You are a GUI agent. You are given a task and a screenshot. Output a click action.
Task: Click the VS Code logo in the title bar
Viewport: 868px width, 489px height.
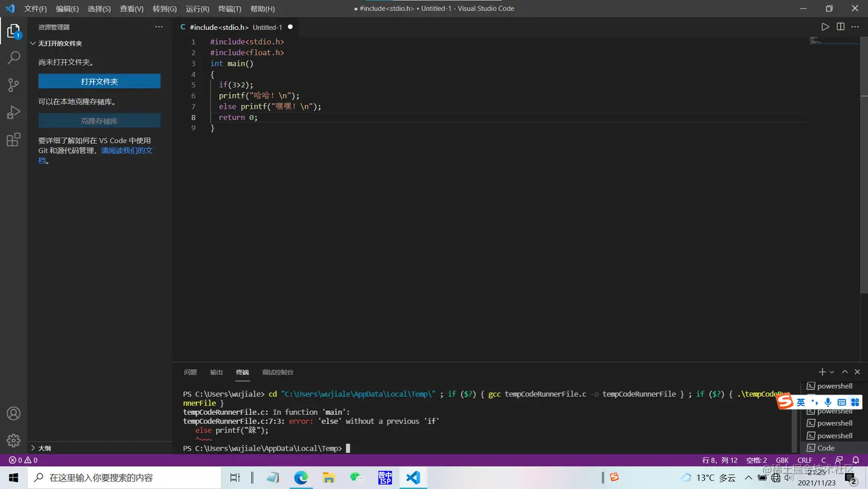(x=10, y=9)
